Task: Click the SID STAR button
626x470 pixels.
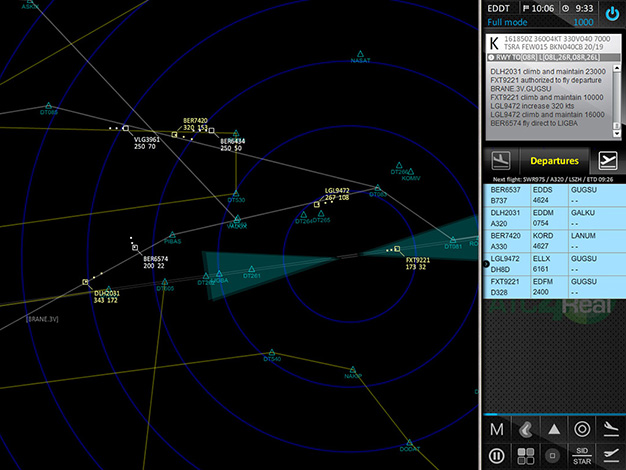Action: pyautogui.click(x=581, y=456)
